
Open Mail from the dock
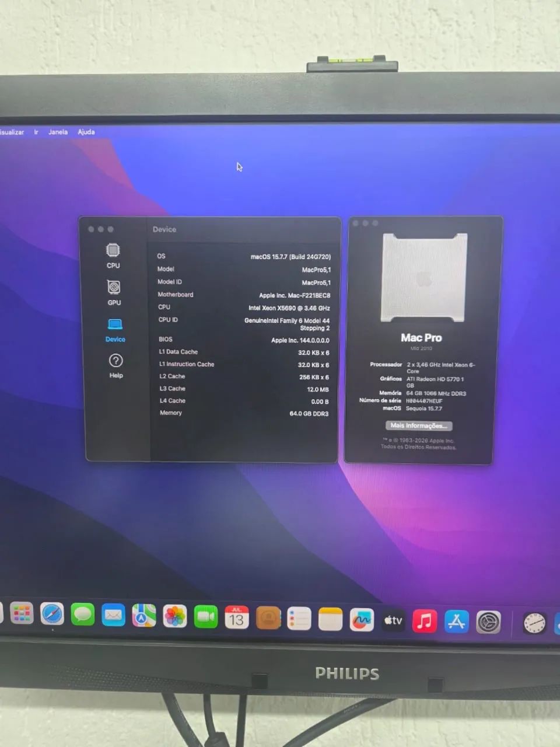(113, 615)
